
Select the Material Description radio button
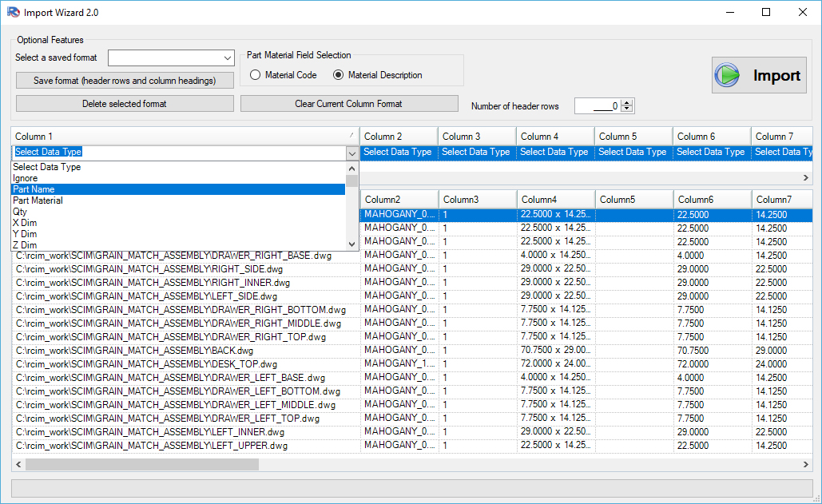pos(339,75)
